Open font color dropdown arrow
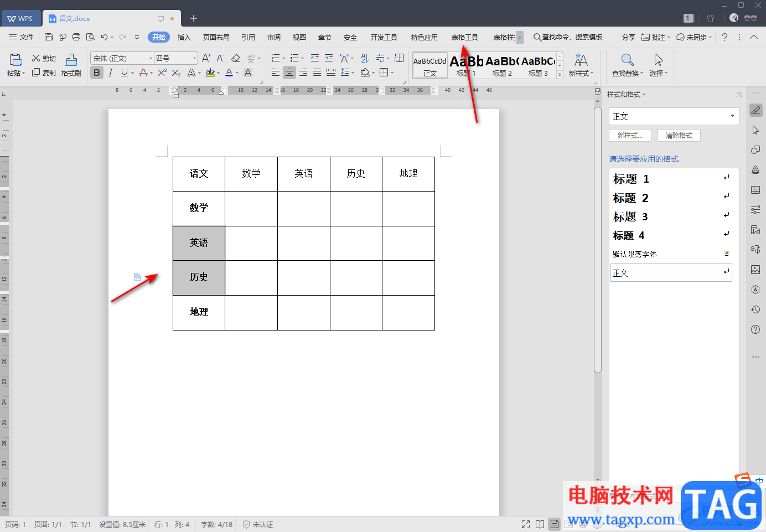The image size is (766, 532). (x=237, y=73)
